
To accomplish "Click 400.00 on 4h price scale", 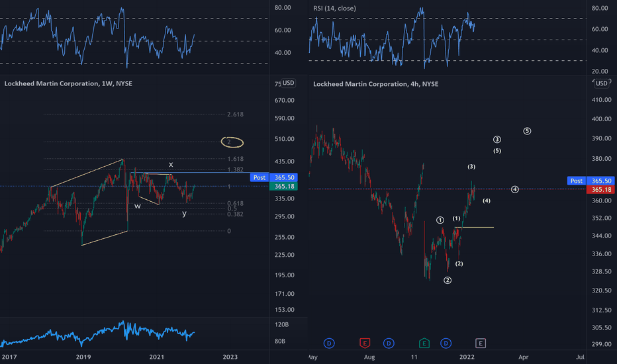I will 602,119.
